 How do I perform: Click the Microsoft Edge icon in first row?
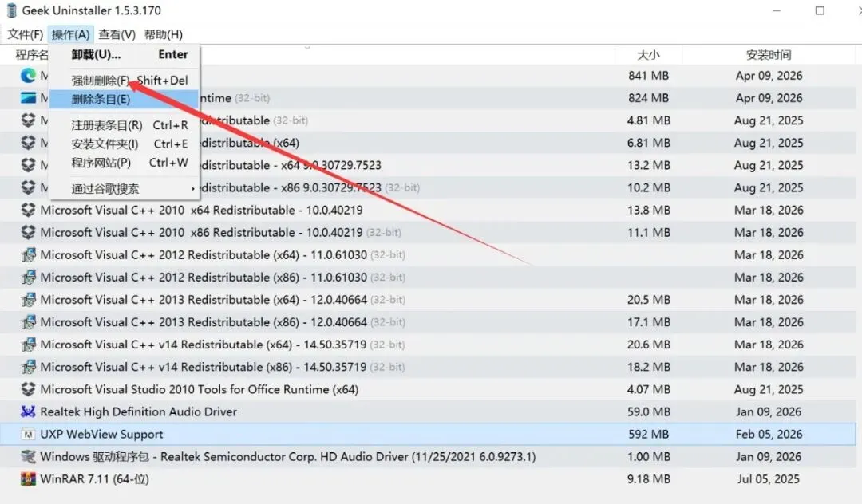pos(28,75)
